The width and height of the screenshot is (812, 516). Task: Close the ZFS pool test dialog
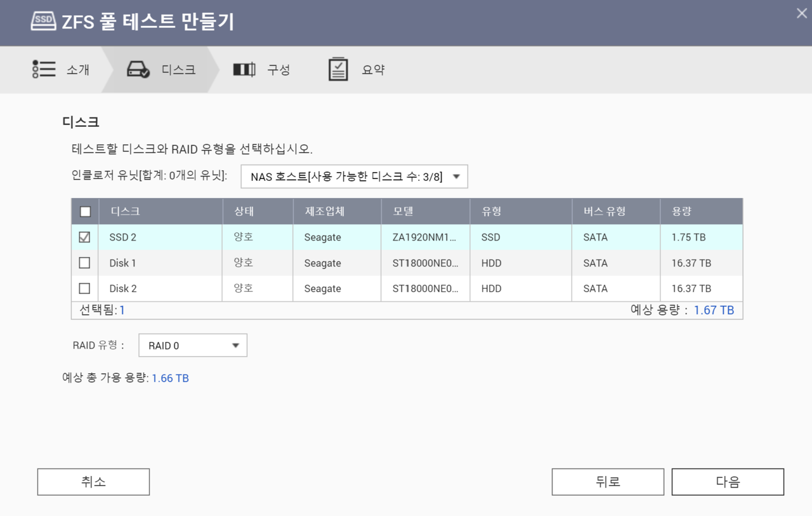[801, 13]
